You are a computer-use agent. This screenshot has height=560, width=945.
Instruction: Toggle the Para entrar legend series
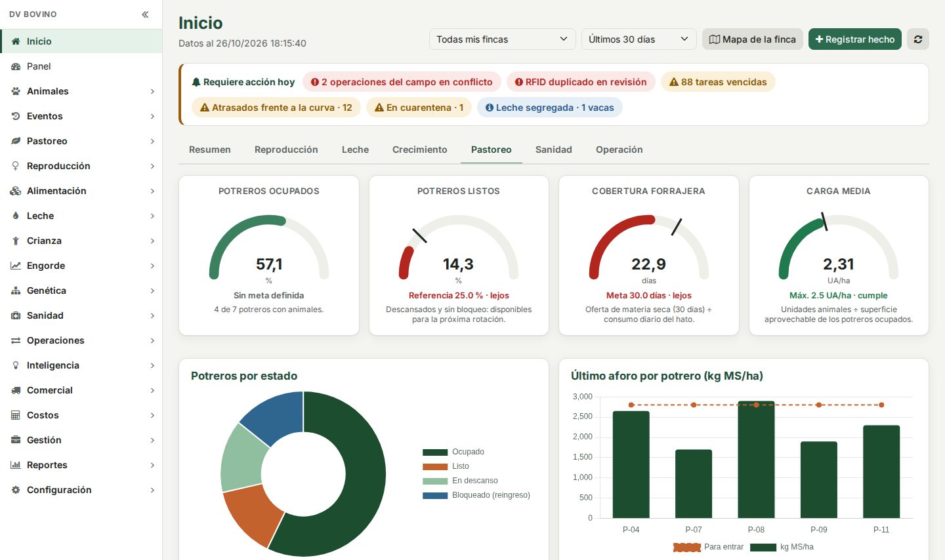(709, 547)
